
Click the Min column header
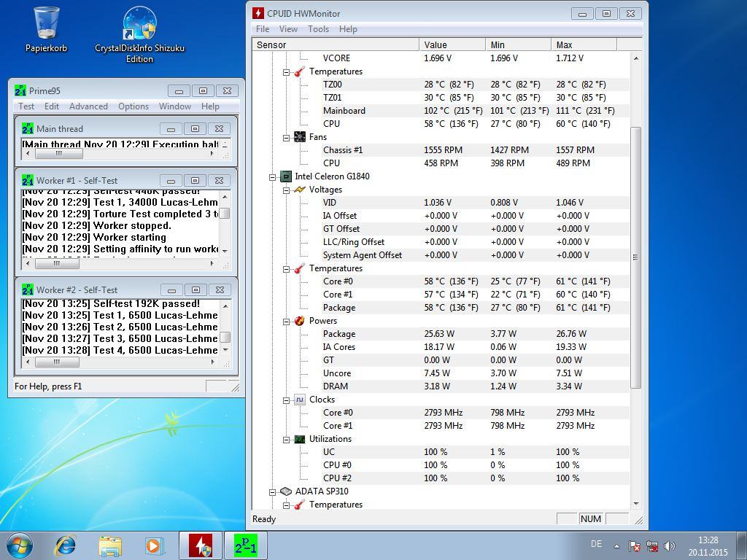519,44
